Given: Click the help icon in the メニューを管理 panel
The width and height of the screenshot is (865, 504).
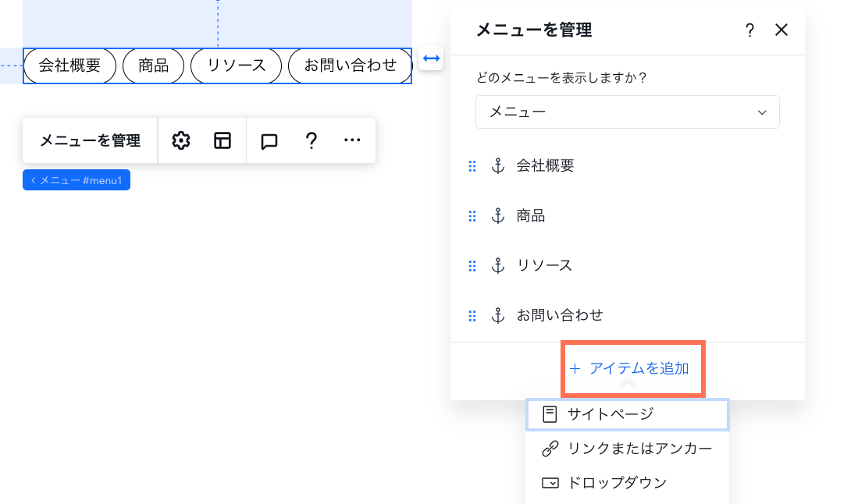Looking at the screenshot, I should [749, 30].
